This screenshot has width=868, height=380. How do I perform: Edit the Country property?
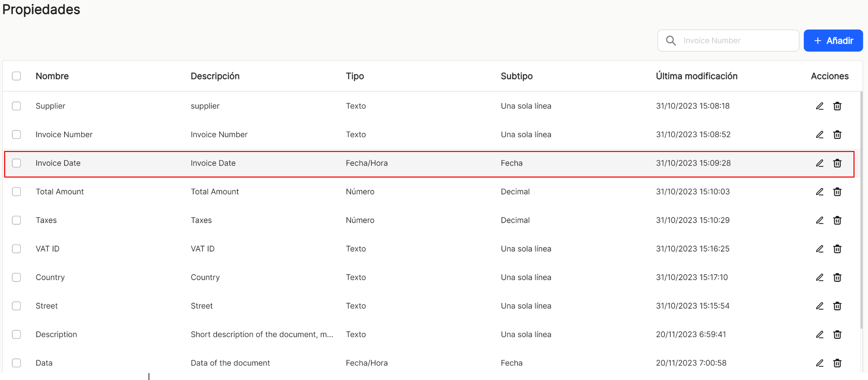click(x=820, y=277)
